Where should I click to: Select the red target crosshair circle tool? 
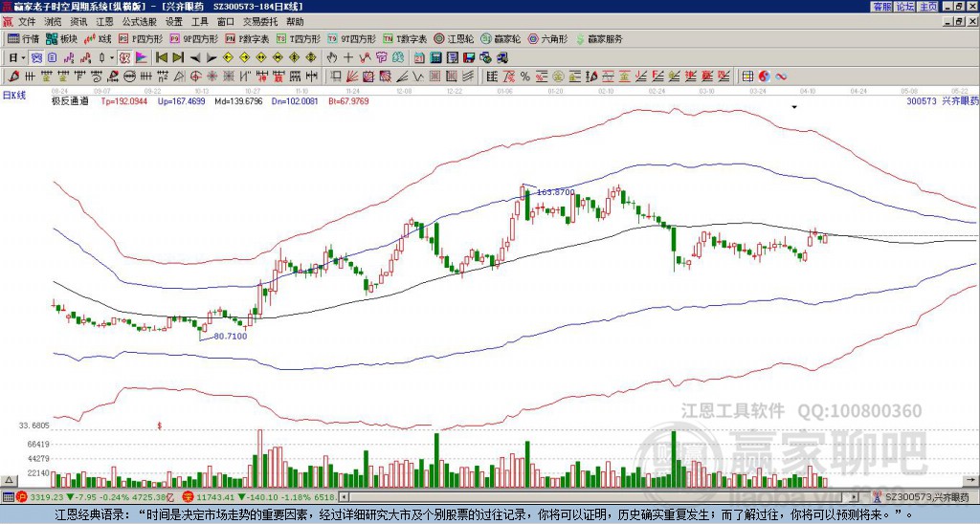pyautogui.click(x=195, y=76)
